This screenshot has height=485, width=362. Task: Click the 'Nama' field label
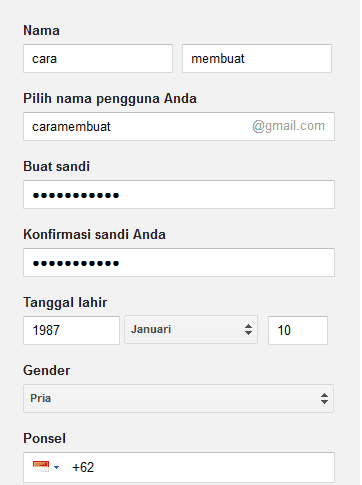pyautogui.click(x=41, y=31)
